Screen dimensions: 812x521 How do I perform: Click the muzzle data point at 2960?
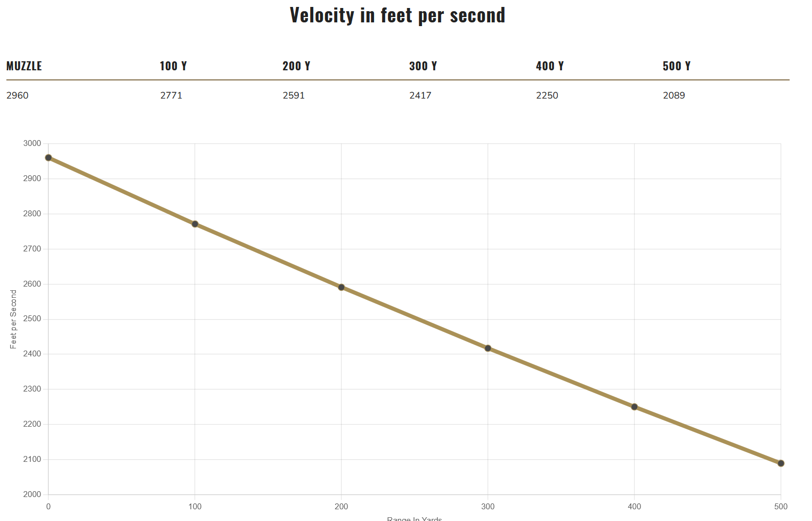[48, 158]
